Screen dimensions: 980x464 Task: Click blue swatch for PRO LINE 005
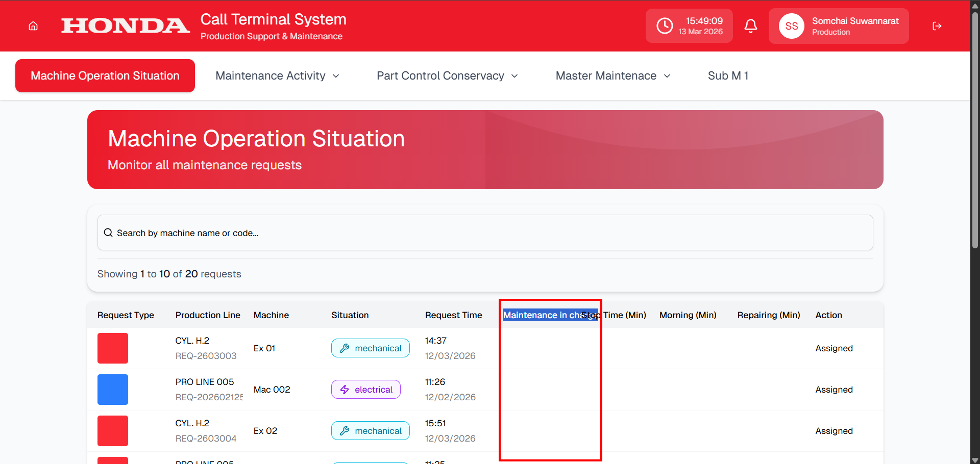(113, 390)
